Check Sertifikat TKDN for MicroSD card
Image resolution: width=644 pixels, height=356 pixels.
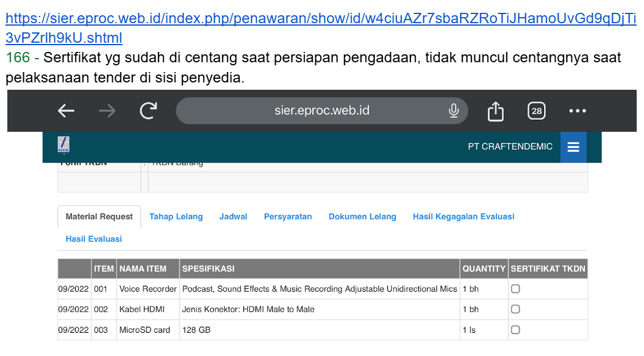tap(515, 330)
